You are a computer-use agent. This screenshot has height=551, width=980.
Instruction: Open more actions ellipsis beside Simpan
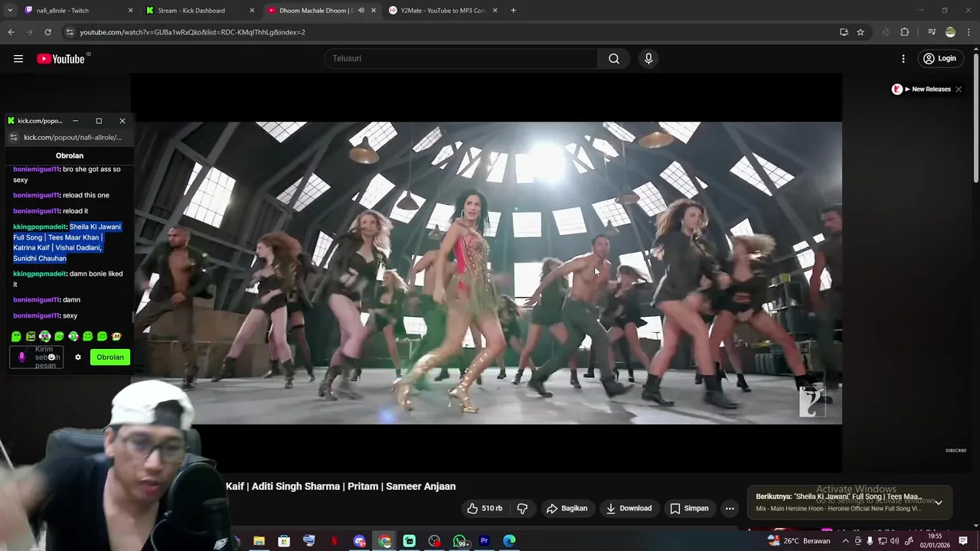coord(730,508)
